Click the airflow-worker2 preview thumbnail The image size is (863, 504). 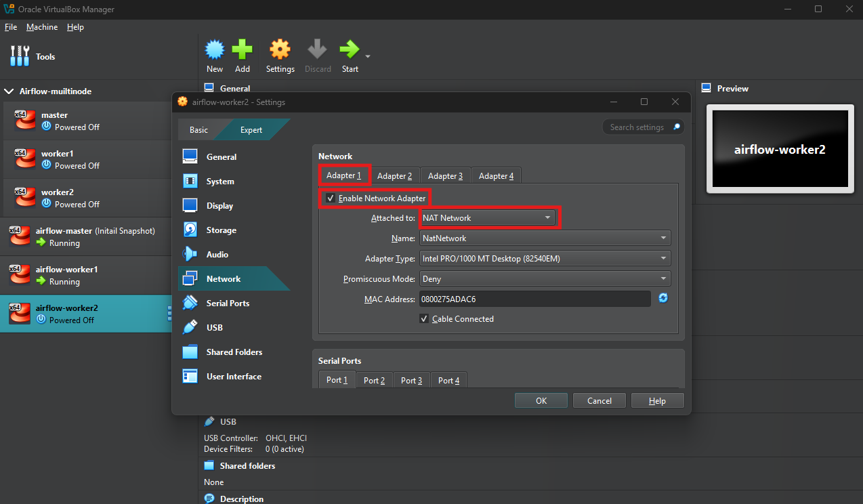(780, 149)
